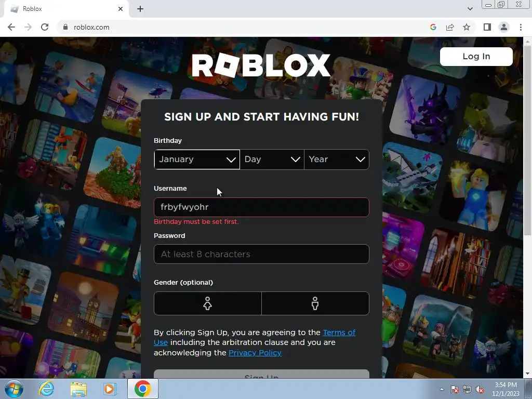This screenshot has width=532, height=399.
Task: Click the 'Birthday must be set first.' message
Action: (196, 221)
